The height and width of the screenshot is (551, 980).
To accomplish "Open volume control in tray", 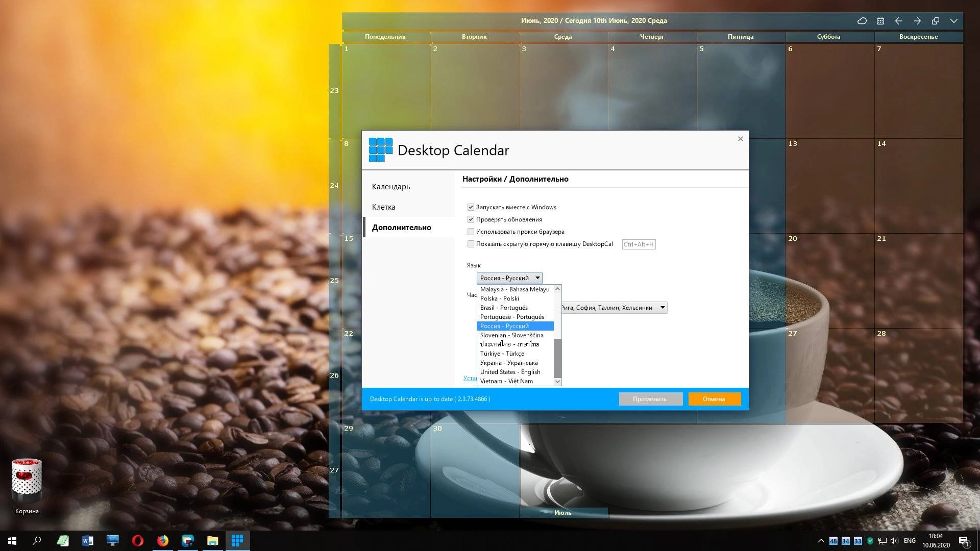I will (894, 541).
